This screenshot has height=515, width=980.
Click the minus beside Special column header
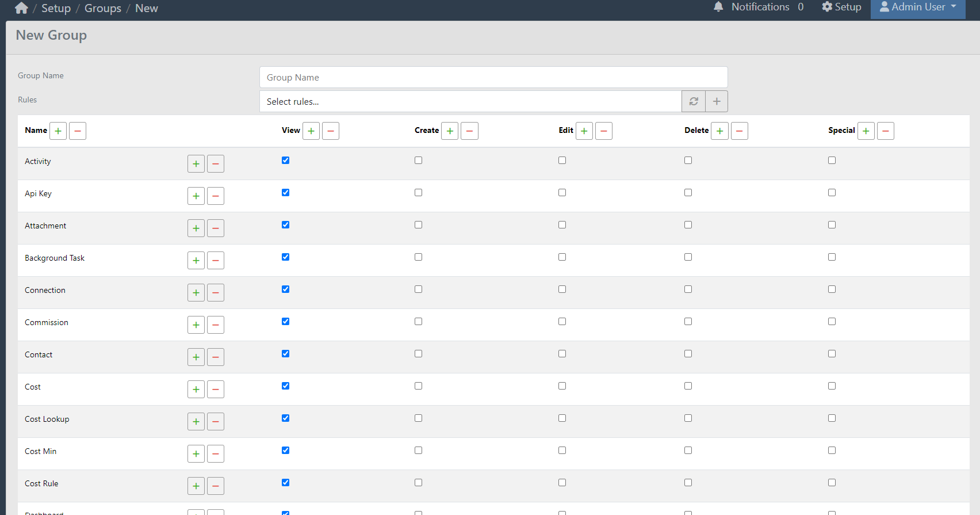click(886, 131)
